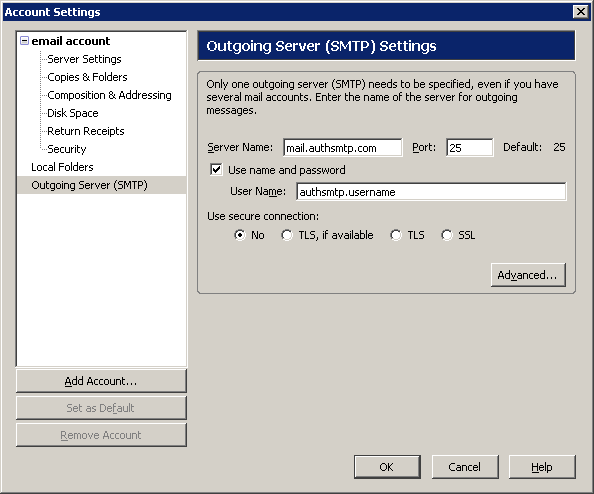594x494 pixels.
Task: Select TLS, if available option
Action: 287,235
